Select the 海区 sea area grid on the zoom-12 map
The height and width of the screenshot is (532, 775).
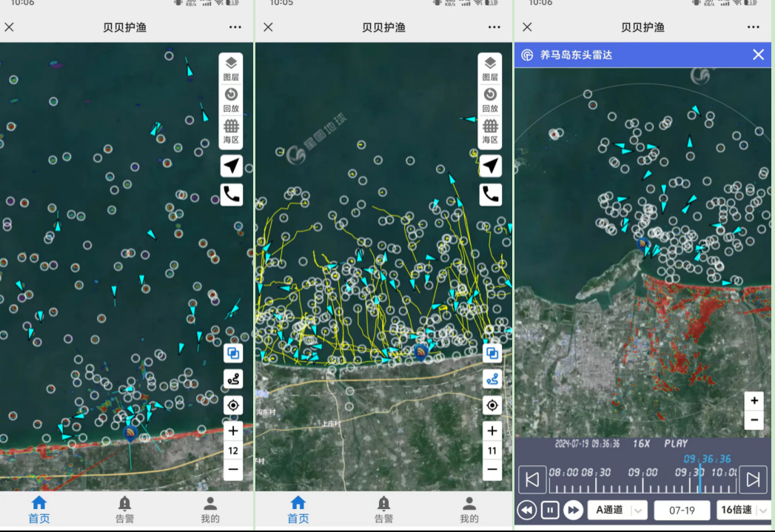click(x=231, y=131)
